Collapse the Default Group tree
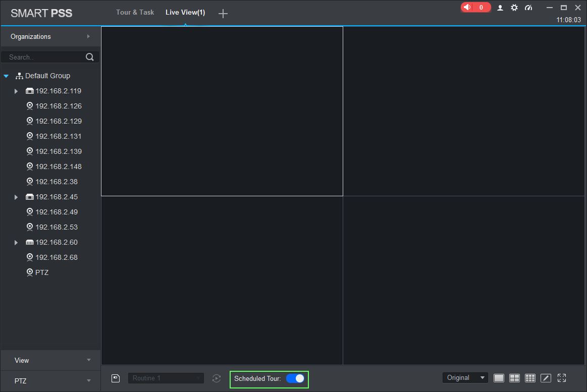The image size is (587, 392). (x=6, y=76)
